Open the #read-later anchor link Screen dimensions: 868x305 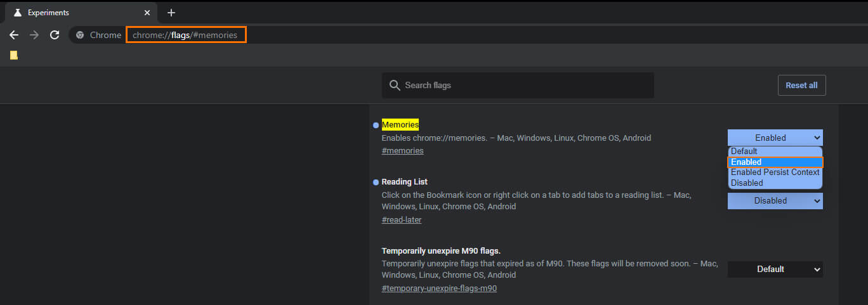[402, 220]
